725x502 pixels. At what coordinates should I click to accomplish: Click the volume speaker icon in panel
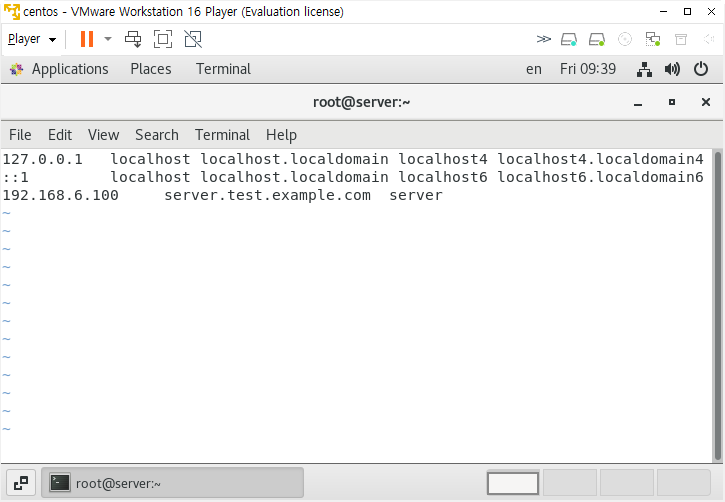(672, 69)
